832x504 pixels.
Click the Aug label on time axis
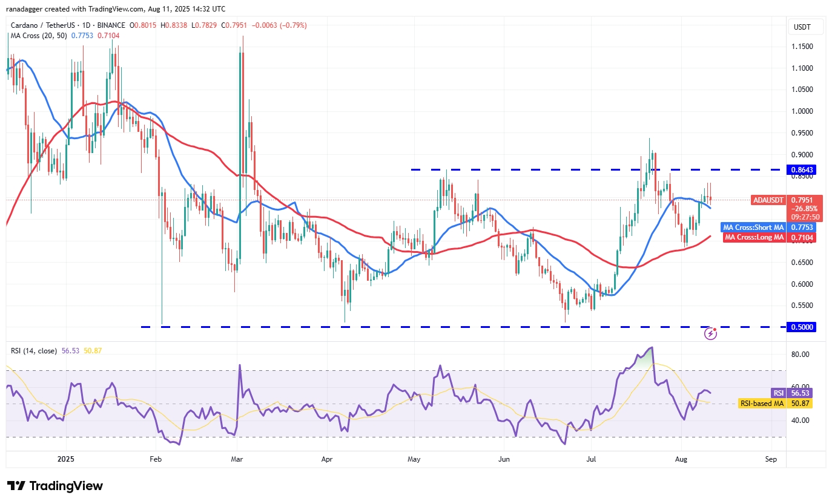pos(681,459)
